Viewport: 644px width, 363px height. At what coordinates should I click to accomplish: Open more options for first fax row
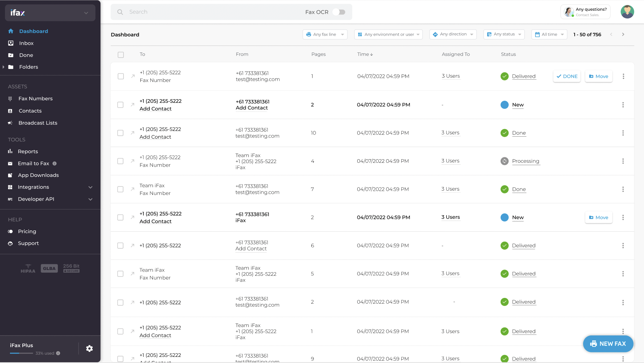(623, 76)
